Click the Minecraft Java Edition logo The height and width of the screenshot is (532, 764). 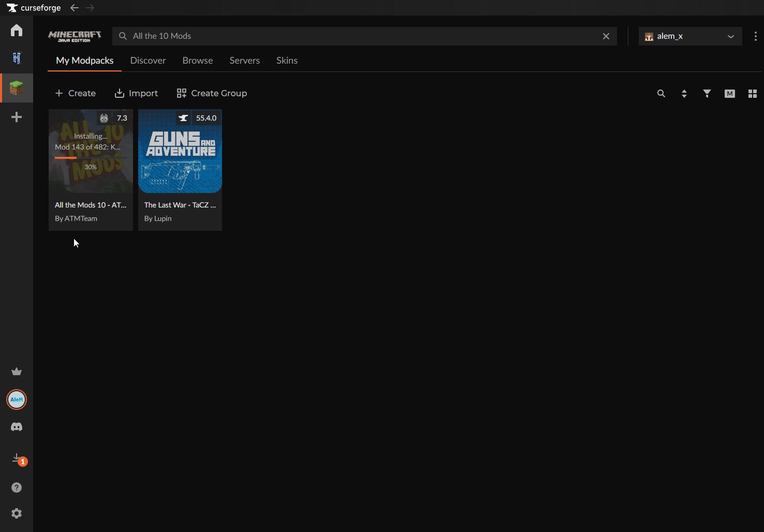point(75,36)
